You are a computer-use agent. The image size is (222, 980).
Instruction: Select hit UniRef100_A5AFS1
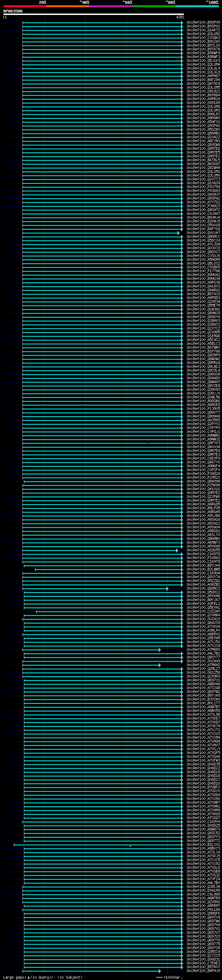[x=203, y=122]
